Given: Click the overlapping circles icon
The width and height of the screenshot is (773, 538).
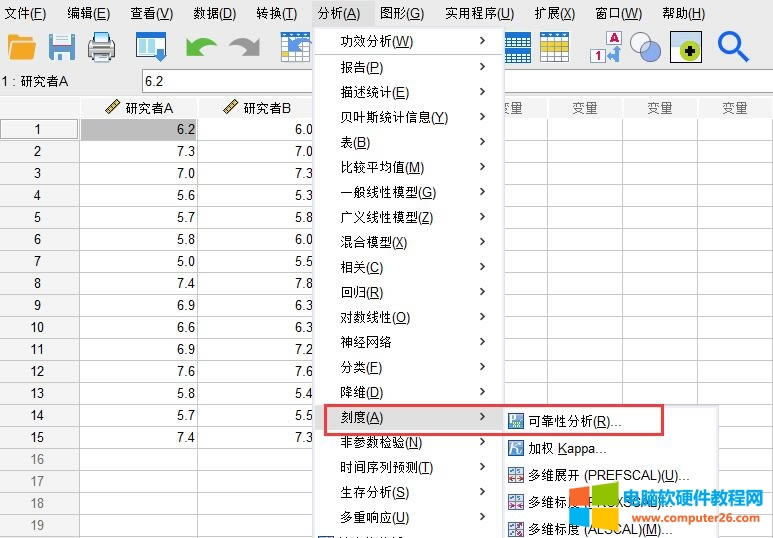Looking at the screenshot, I should pyautogui.click(x=645, y=47).
